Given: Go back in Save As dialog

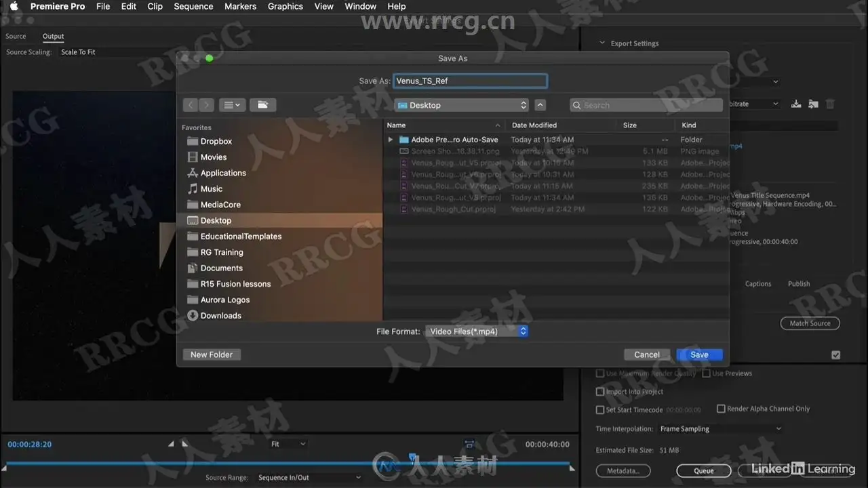Looking at the screenshot, I should 191,105.
